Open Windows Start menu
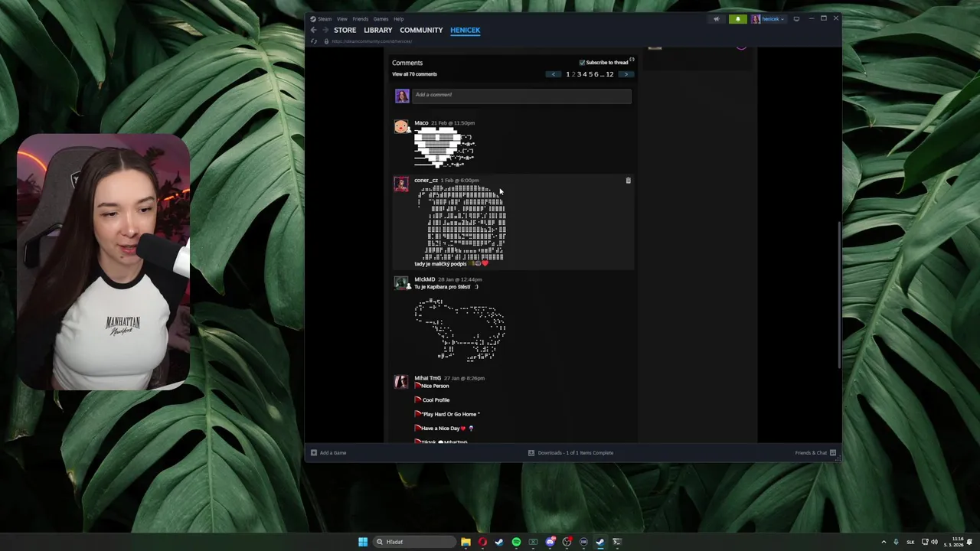This screenshot has height=551, width=980. tap(363, 542)
